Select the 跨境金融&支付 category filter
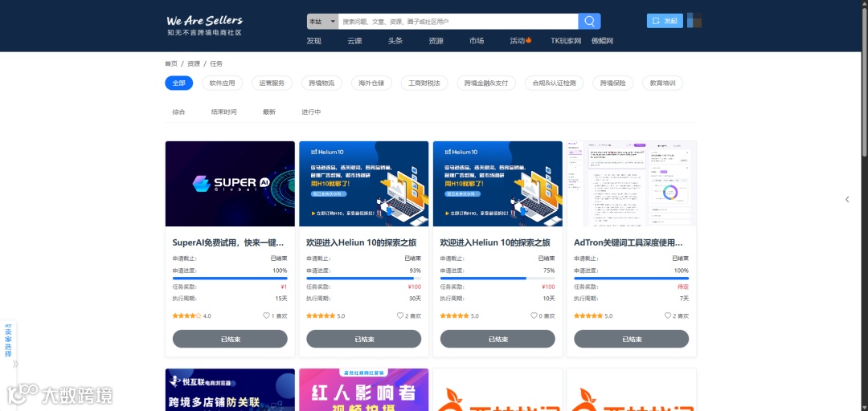The width and height of the screenshot is (868, 411). coord(486,83)
